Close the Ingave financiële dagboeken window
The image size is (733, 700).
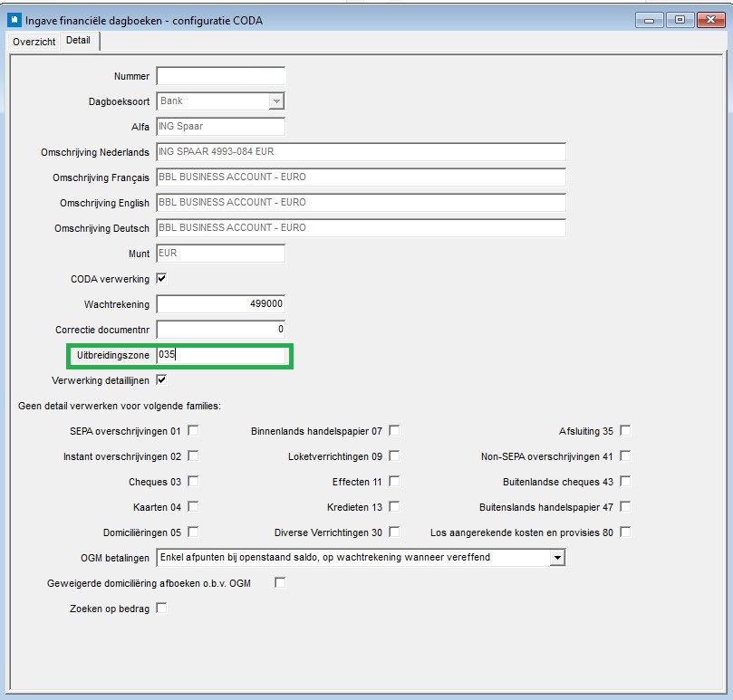(x=710, y=19)
